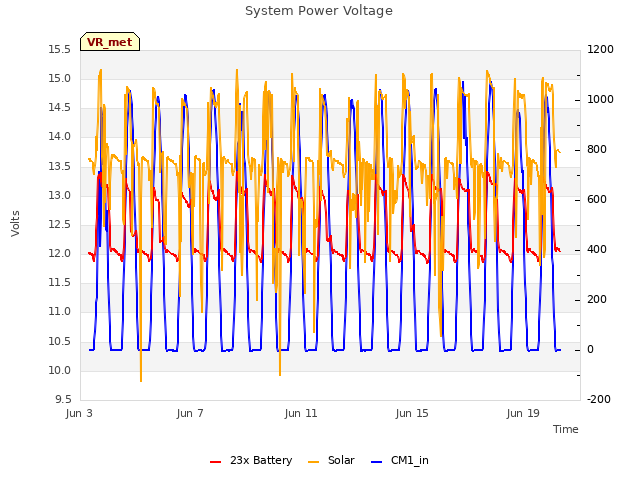The image size is (640, 480).
Task: Click the 400 right axis value
Action: click(597, 249)
